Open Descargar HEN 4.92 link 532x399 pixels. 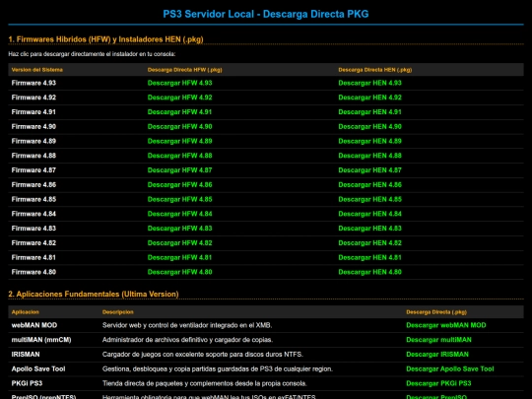[369, 98]
